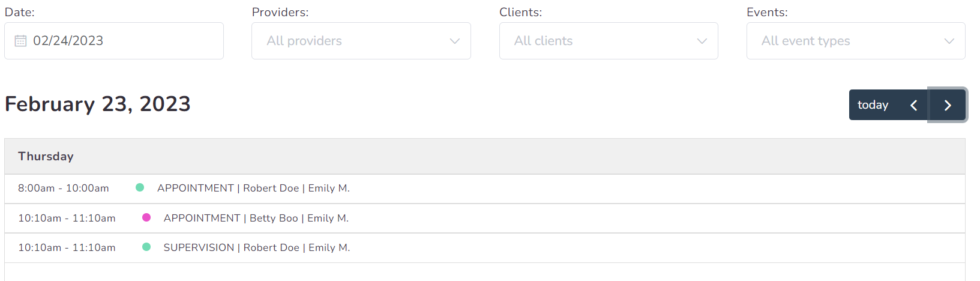Open the Supervision event with Robert Doe
The height and width of the screenshot is (281, 980).
coord(256,247)
